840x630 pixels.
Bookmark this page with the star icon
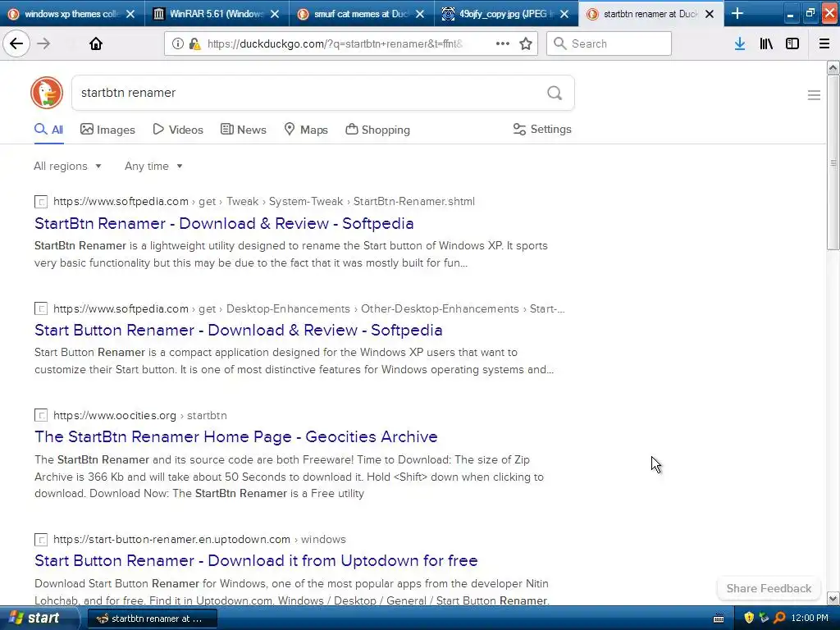tap(526, 43)
